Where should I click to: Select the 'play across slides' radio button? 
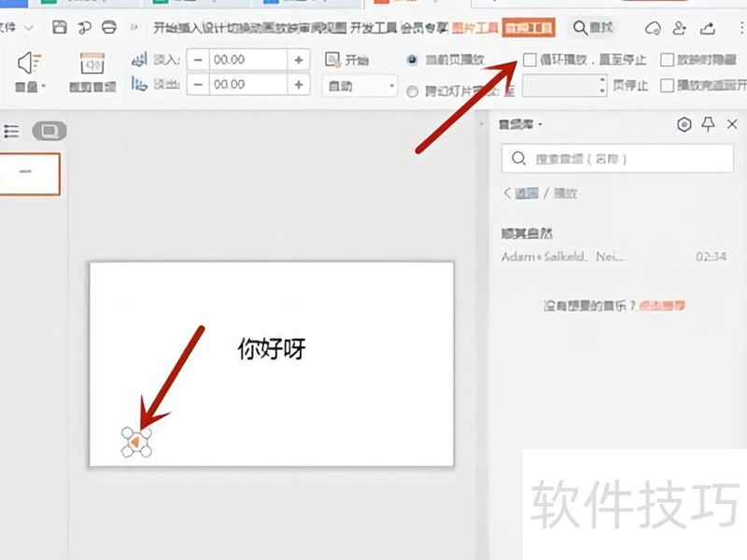(412, 91)
